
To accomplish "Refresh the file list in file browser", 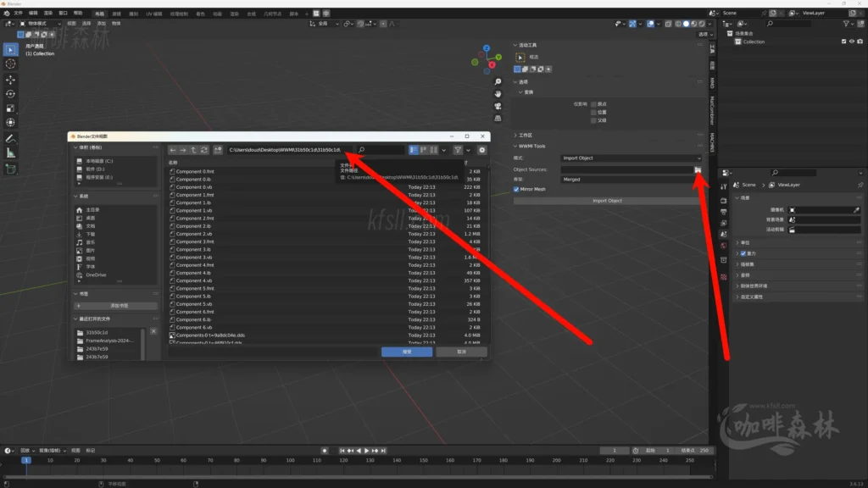I will pos(204,150).
